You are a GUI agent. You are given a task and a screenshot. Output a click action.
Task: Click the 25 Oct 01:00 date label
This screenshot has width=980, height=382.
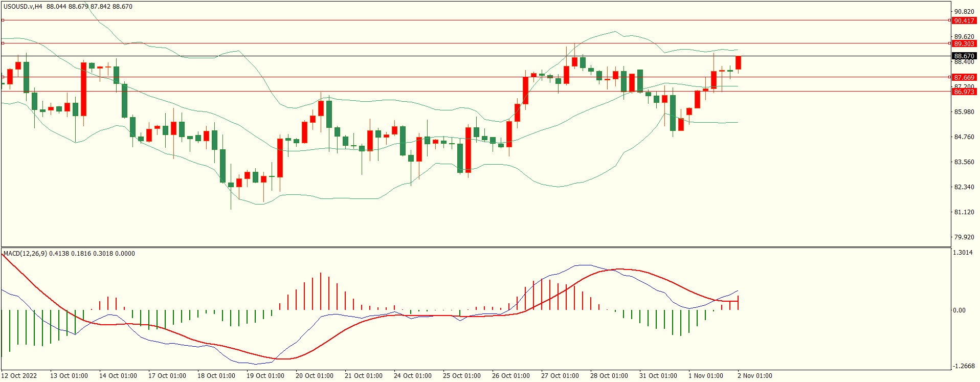(x=462, y=376)
